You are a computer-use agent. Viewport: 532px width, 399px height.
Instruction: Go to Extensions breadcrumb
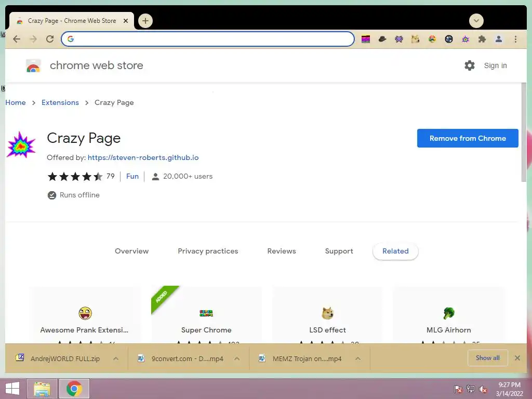tap(60, 102)
